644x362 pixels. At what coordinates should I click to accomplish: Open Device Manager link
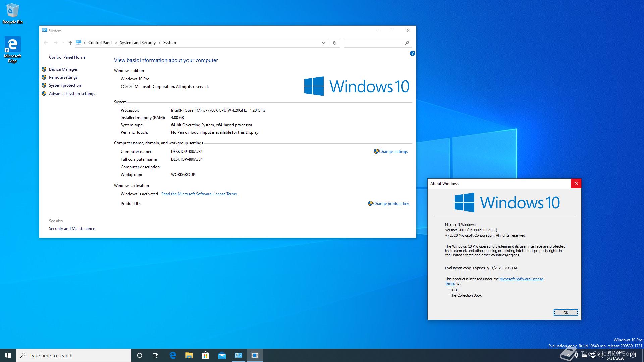point(63,69)
